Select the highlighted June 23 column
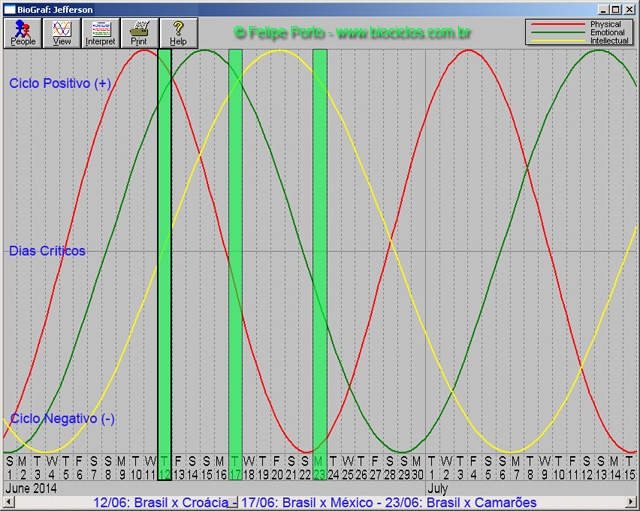 pyautogui.click(x=320, y=264)
